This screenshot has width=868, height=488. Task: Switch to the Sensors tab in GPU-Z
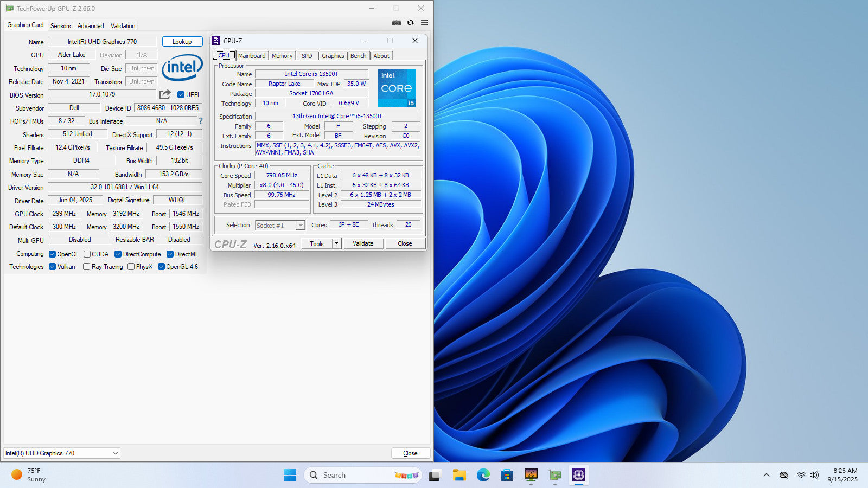point(60,25)
